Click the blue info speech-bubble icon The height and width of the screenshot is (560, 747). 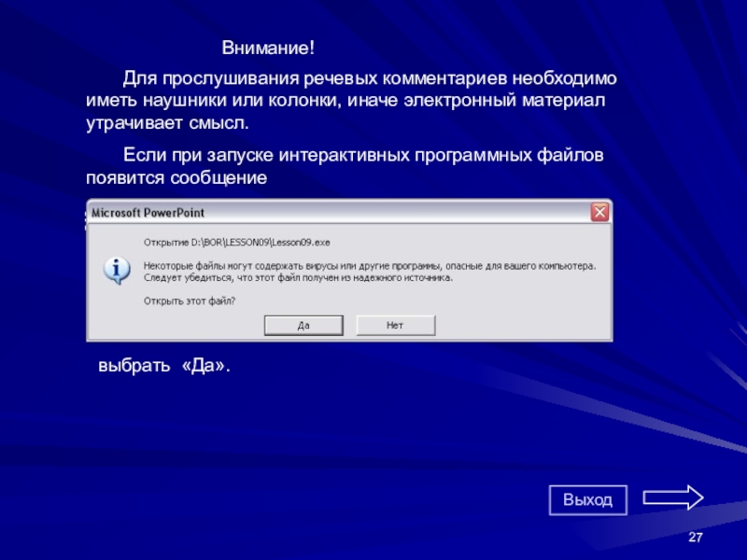117,271
